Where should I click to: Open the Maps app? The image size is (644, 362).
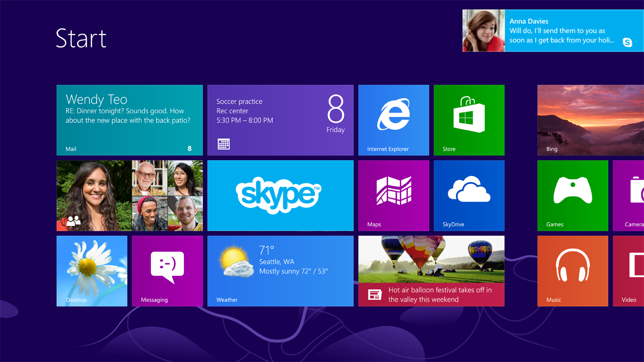click(394, 195)
